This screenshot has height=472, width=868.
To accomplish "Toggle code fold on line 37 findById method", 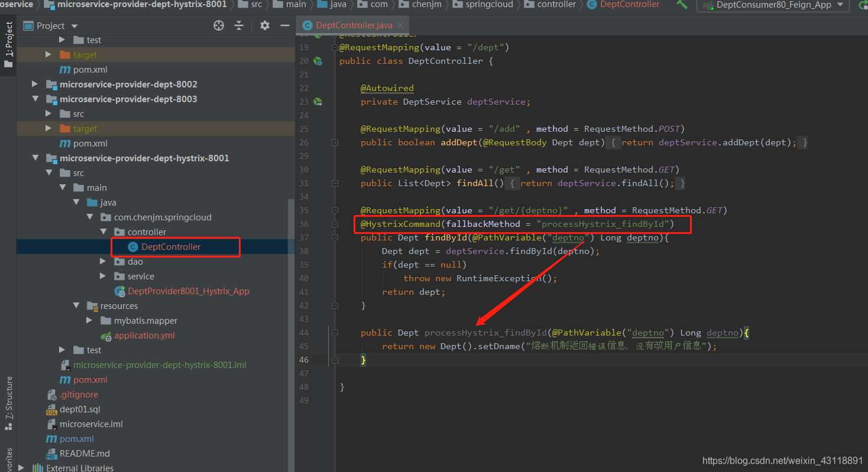I will [x=335, y=237].
